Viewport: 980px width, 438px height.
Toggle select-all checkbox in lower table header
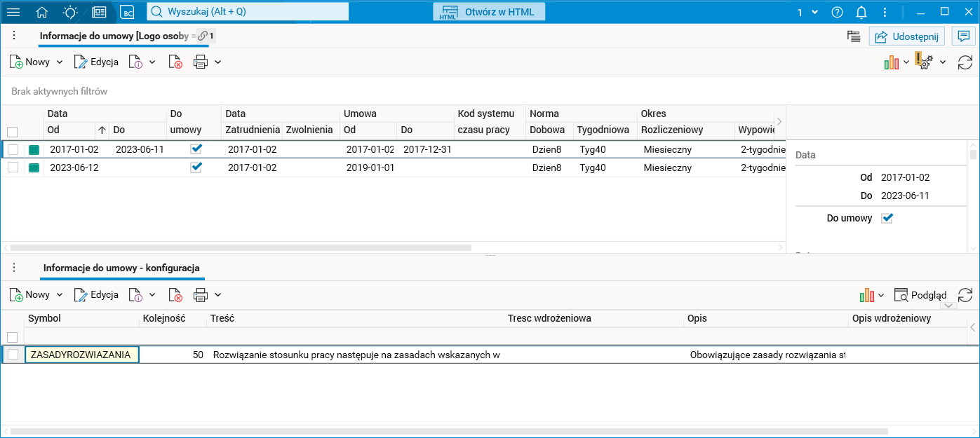click(13, 337)
